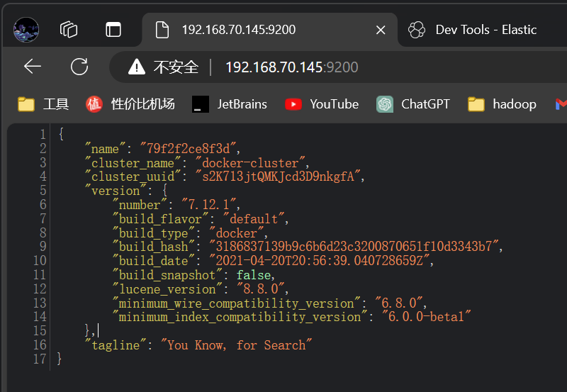This screenshot has height=392, width=567.
Task: Click the "cluster_uuid" value in JSON output
Action: pos(282,177)
